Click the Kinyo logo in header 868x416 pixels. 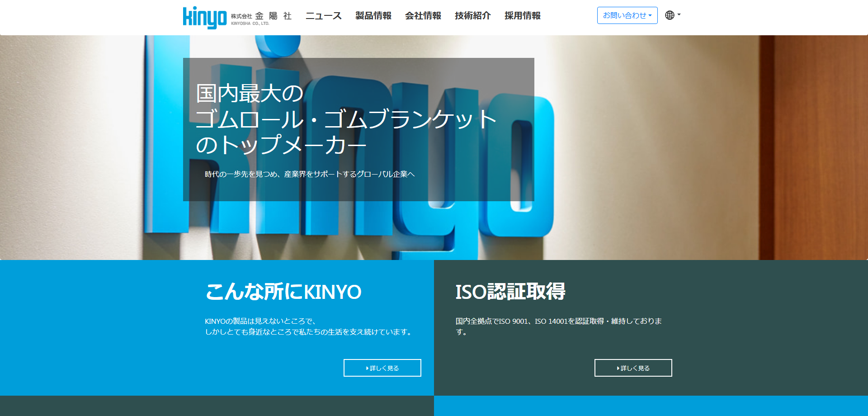coord(205,17)
